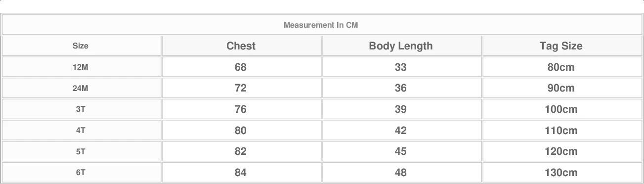The height and width of the screenshot is (184, 644).
Task: Select the 12M size row label
Action: [x=82, y=67]
